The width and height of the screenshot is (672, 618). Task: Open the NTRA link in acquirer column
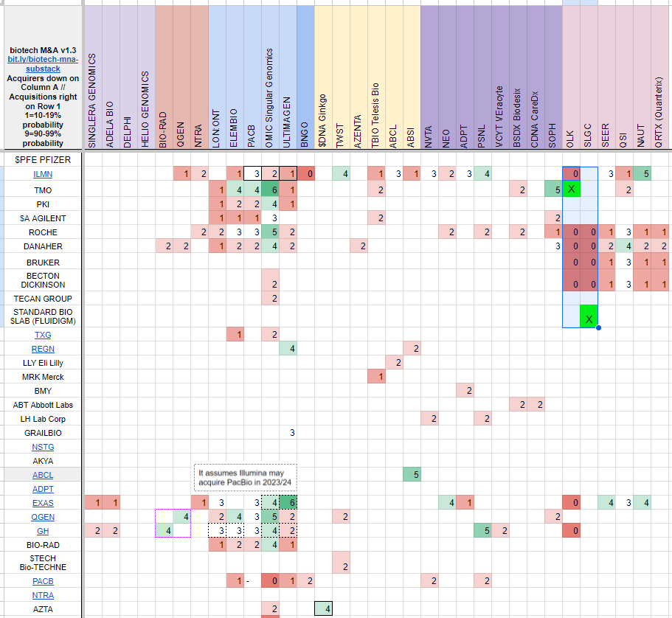coord(43,595)
